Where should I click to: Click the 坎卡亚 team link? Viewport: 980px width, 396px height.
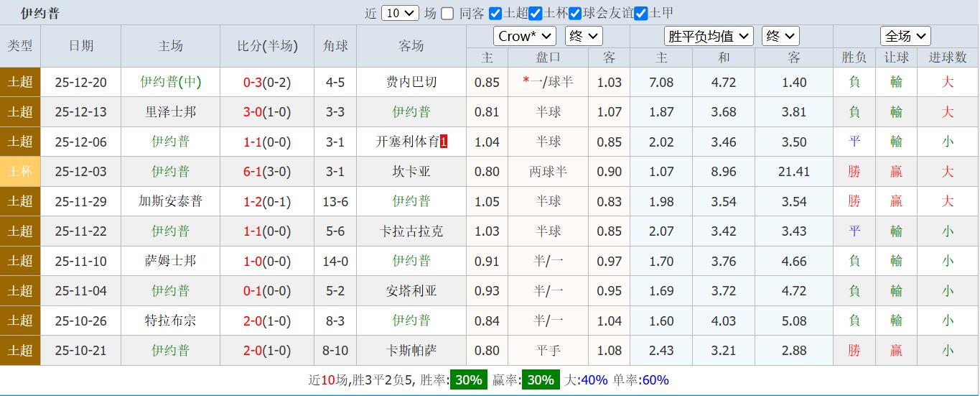coord(411,172)
